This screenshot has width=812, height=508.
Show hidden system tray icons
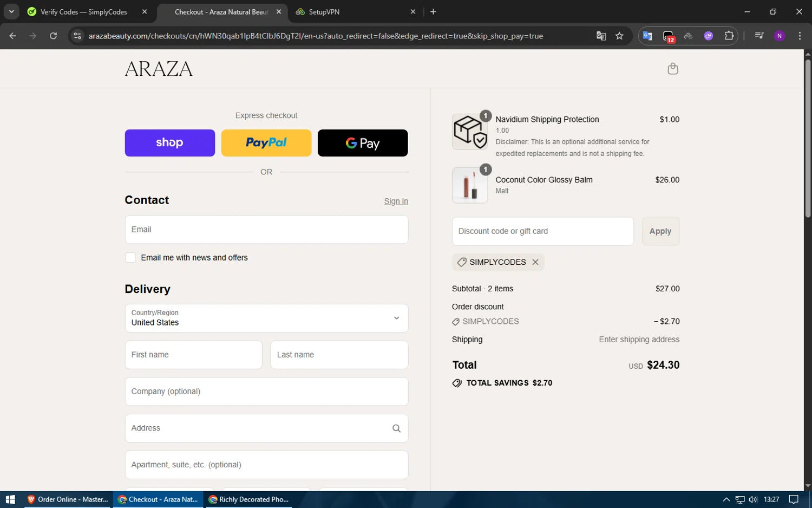point(726,499)
